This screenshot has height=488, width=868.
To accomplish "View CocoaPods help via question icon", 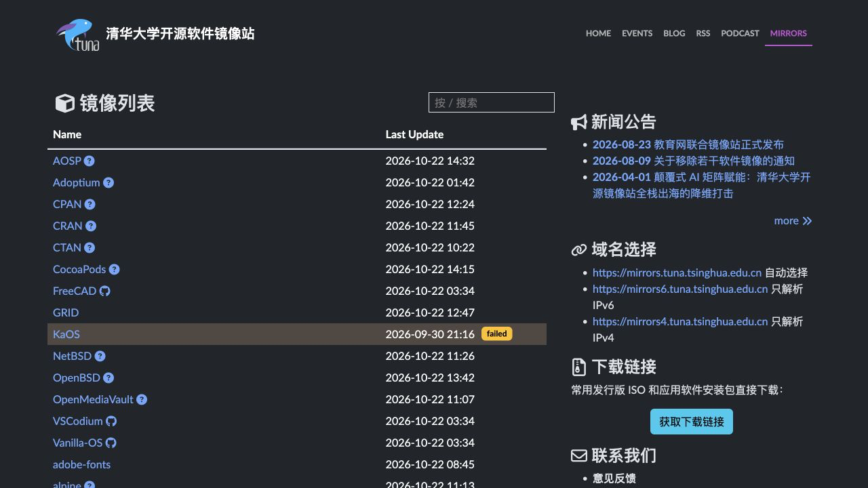I will click(114, 269).
